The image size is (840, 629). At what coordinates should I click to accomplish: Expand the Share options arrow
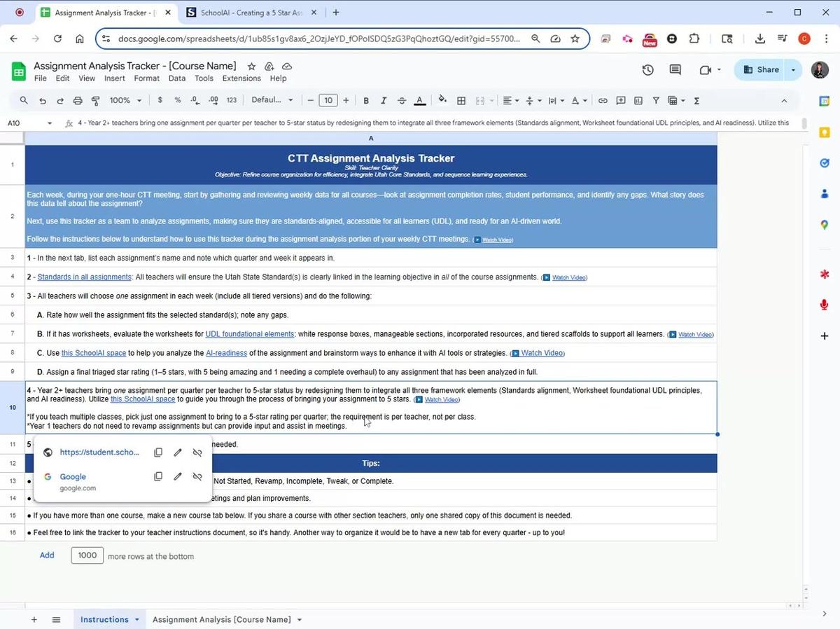793,70
